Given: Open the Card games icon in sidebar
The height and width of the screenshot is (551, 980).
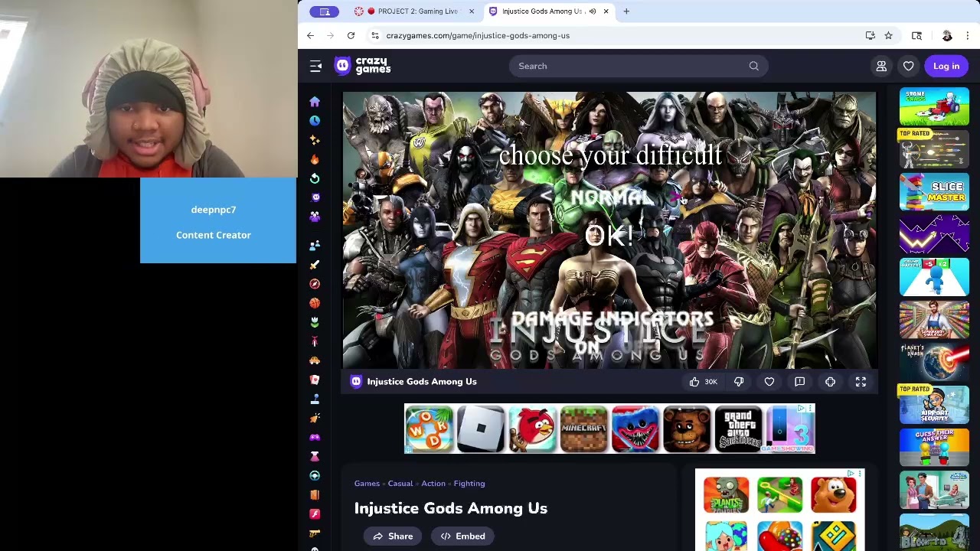Looking at the screenshot, I should click(x=315, y=380).
